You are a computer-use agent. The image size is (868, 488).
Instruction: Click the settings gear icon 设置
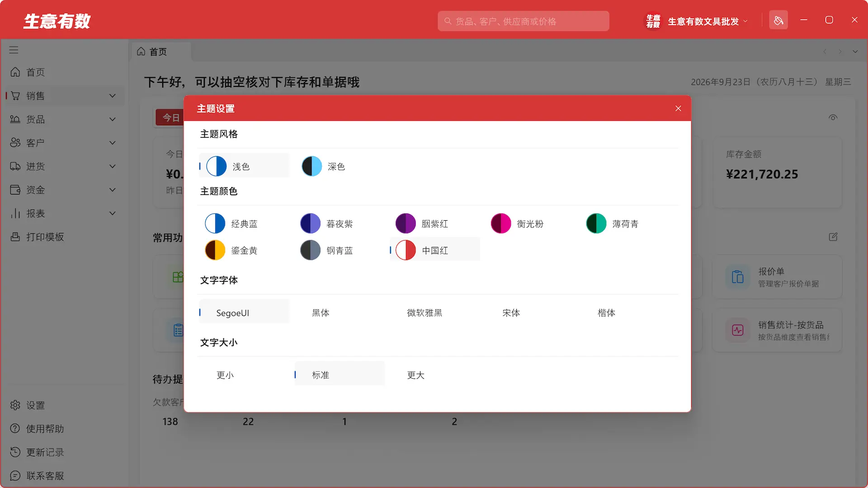click(15, 405)
